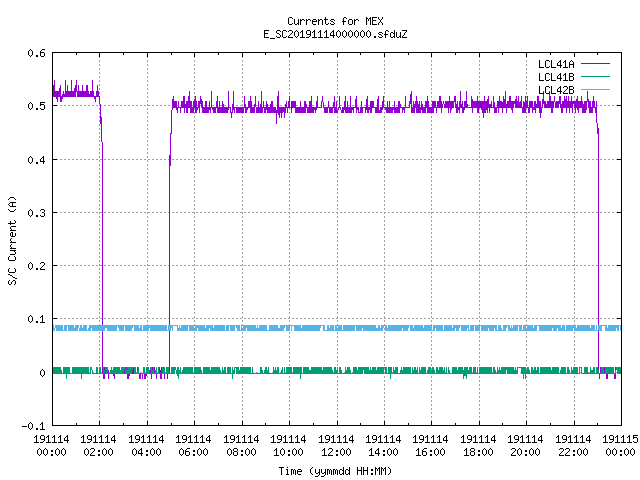Click the y-axis tick value 0.1
This screenshot has width=640, height=480.
pos(37,319)
